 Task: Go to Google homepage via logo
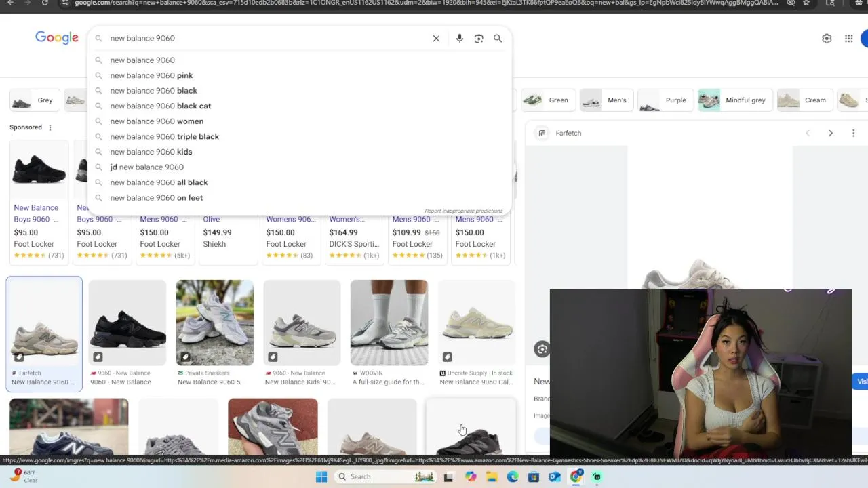click(57, 38)
